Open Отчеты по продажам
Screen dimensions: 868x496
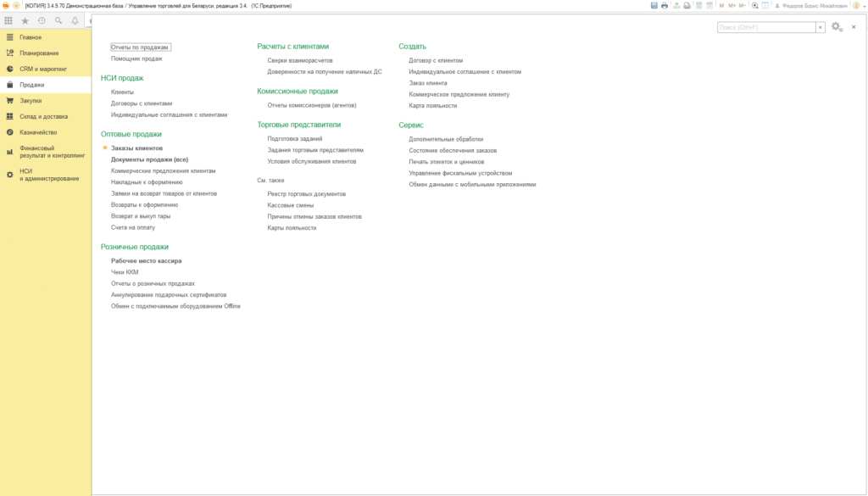coord(141,47)
